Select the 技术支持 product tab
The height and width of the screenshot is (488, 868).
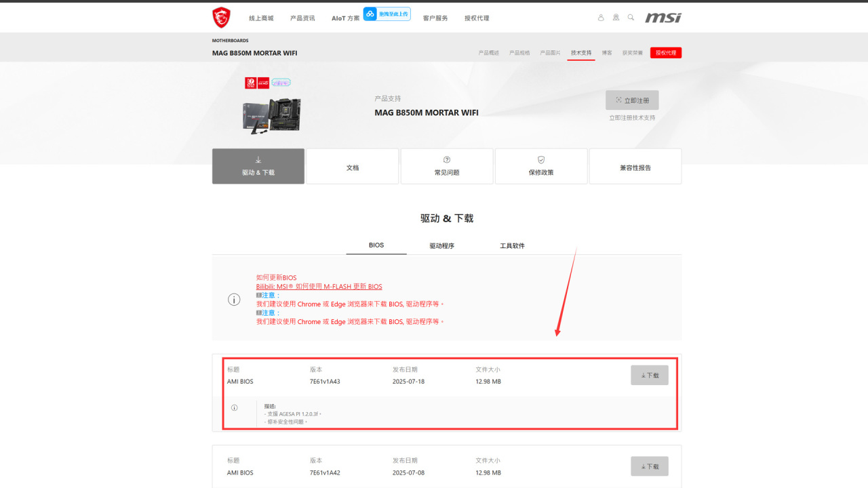point(581,53)
